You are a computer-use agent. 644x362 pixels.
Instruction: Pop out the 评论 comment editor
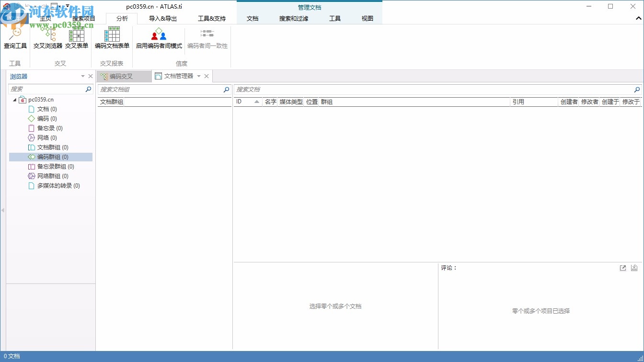(x=623, y=268)
